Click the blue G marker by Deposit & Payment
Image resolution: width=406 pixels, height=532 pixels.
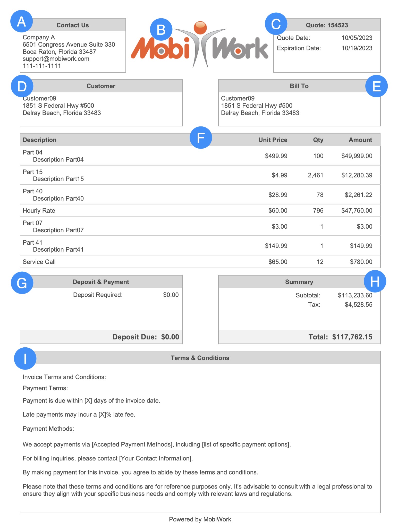[x=22, y=283]
